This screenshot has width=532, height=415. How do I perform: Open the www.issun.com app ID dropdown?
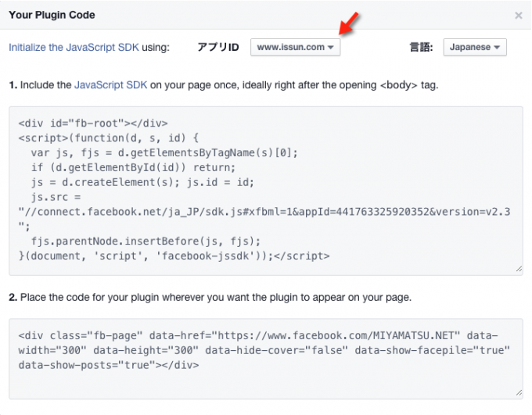tap(295, 47)
